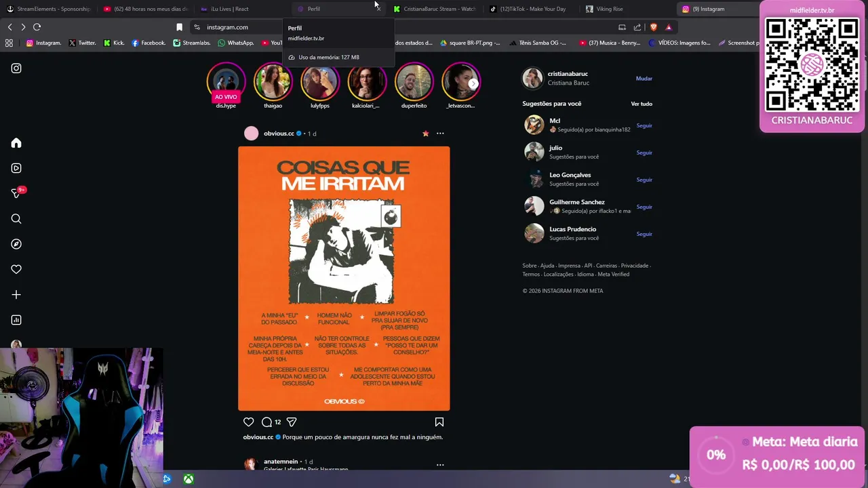This screenshot has width=868, height=488.
Task: Open the Kick bookmark
Action: point(114,43)
